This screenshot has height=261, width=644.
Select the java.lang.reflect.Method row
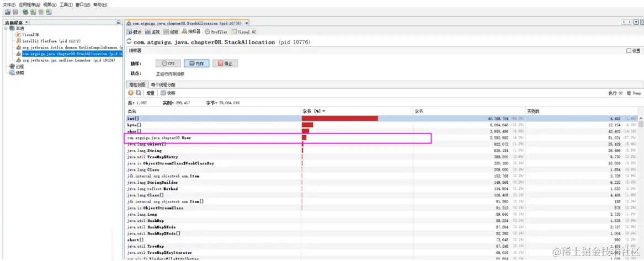382,189
